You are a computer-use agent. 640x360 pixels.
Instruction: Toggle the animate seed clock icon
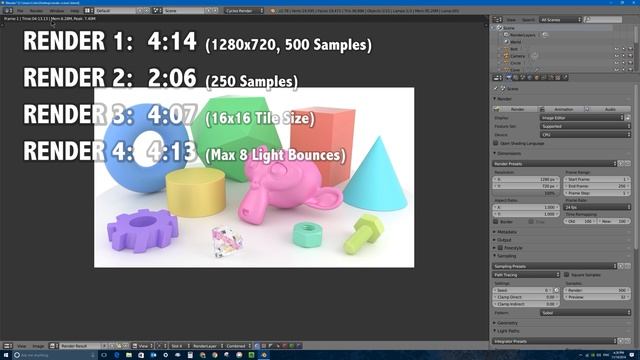pyautogui.click(x=556, y=290)
